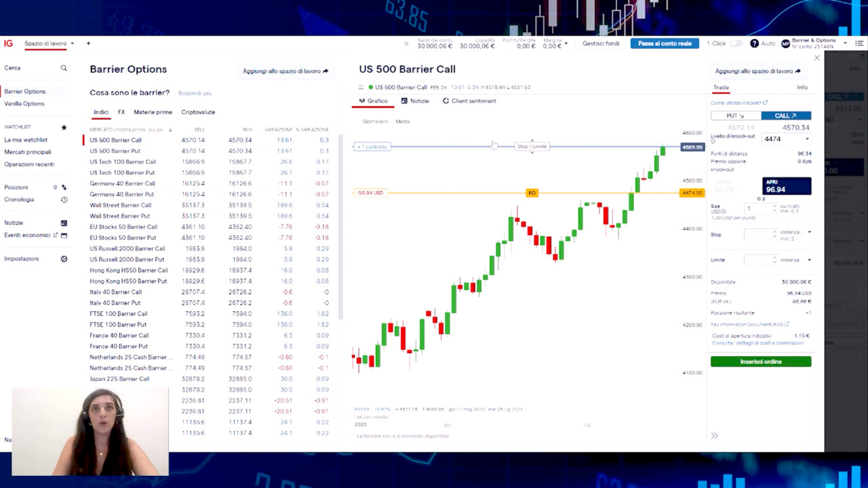868x488 pixels.
Task: Open the Barrier & Options account dropdown
Action: click(x=844, y=43)
